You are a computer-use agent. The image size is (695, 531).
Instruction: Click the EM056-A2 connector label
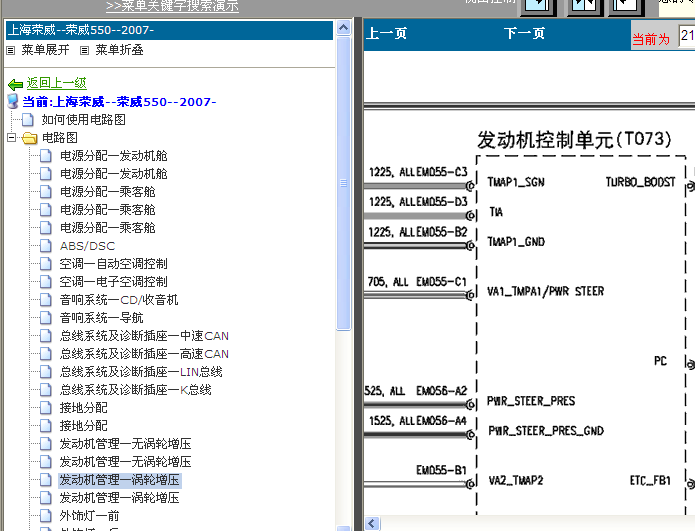tap(441, 390)
